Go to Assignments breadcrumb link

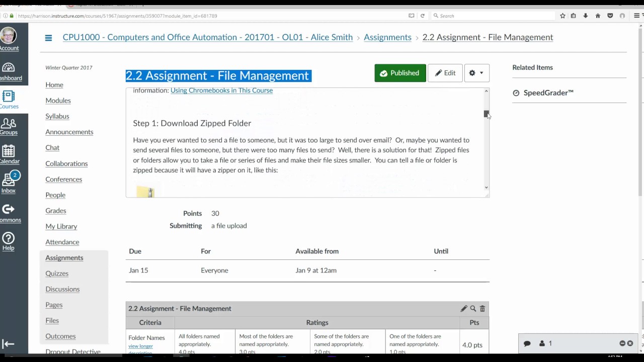(387, 37)
